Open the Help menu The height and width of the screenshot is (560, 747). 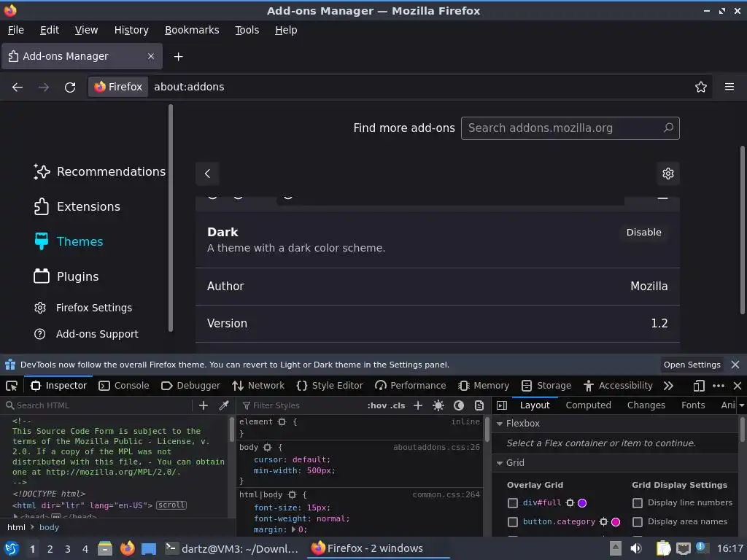(286, 30)
